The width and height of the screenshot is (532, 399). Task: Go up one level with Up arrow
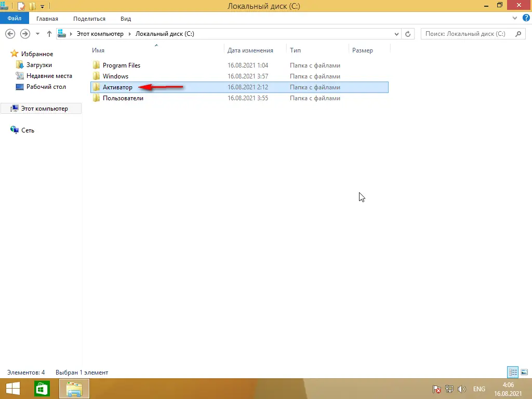[49, 34]
